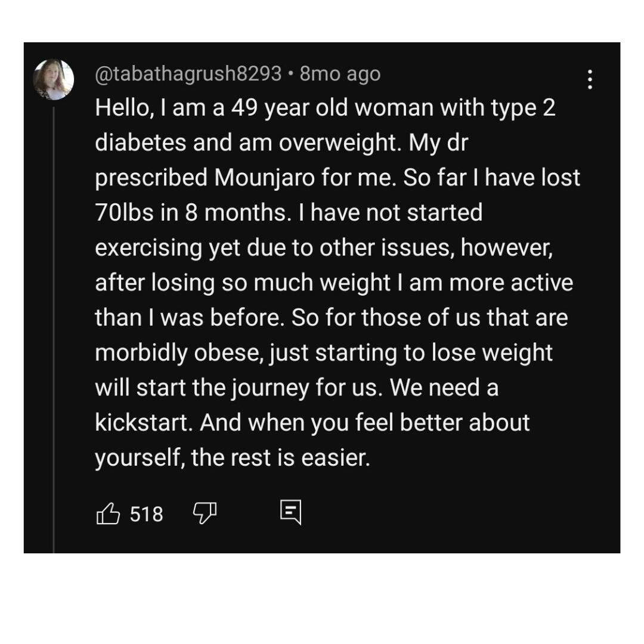The height and width of the screenshot is (644, 644).
Task: Open the @tabathagrush8293 channel link
Action: [x=188, y=74]
